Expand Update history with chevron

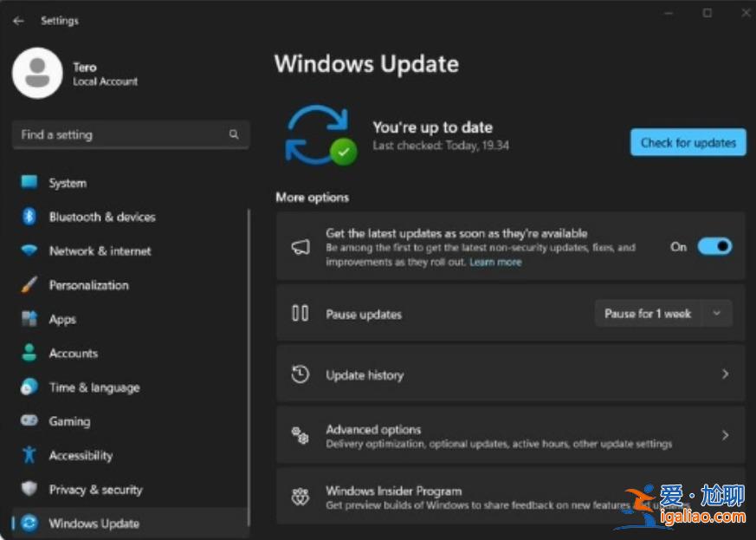click(x=725, y=374)
